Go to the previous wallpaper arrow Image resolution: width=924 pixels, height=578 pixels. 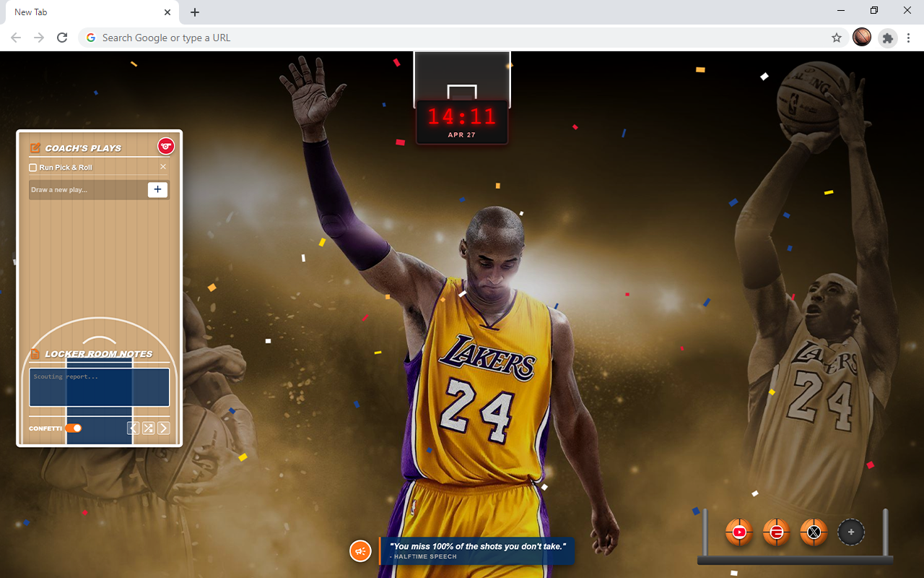[x=133, y=428]
